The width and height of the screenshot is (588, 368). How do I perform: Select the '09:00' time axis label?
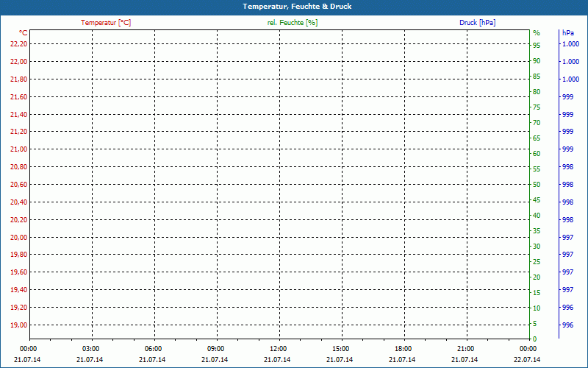(x=216, y=349)
